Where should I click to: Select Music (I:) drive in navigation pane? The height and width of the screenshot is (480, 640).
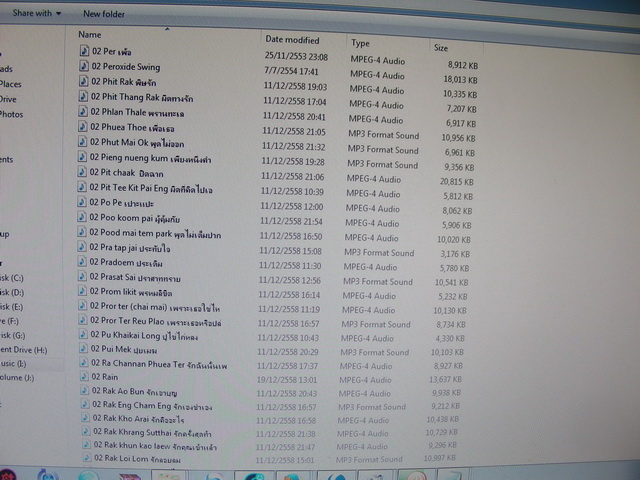[13, 363]
